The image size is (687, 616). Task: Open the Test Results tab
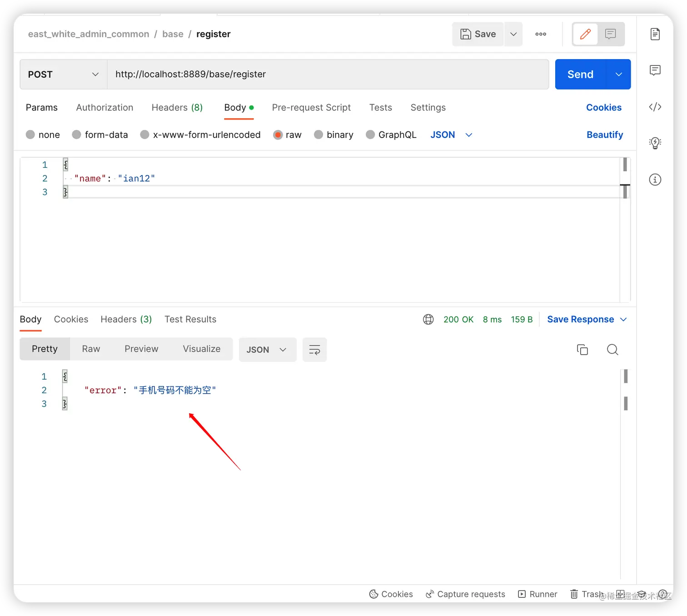[190, 320]
